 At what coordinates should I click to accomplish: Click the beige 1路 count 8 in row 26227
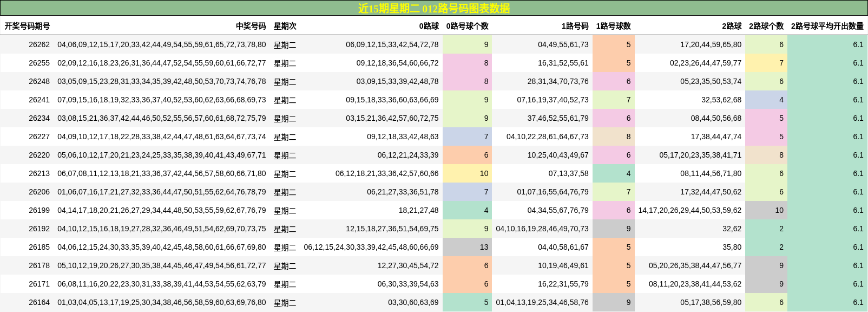coord(614,136)
